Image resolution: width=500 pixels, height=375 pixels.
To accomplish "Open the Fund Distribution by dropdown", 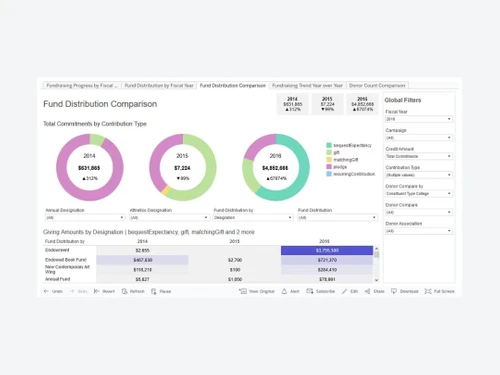I will pyautogui.click(x=253, y=218).
